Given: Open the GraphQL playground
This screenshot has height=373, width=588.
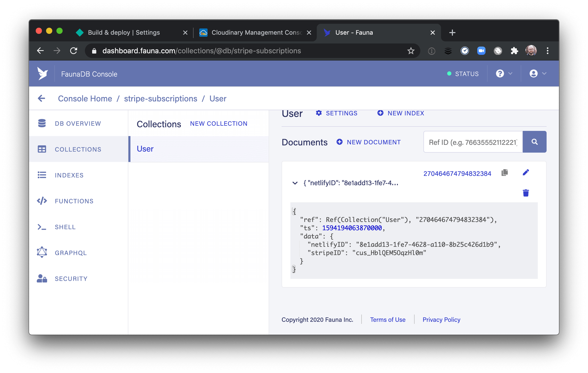Looking at the screenshot, I should (70, 253).
